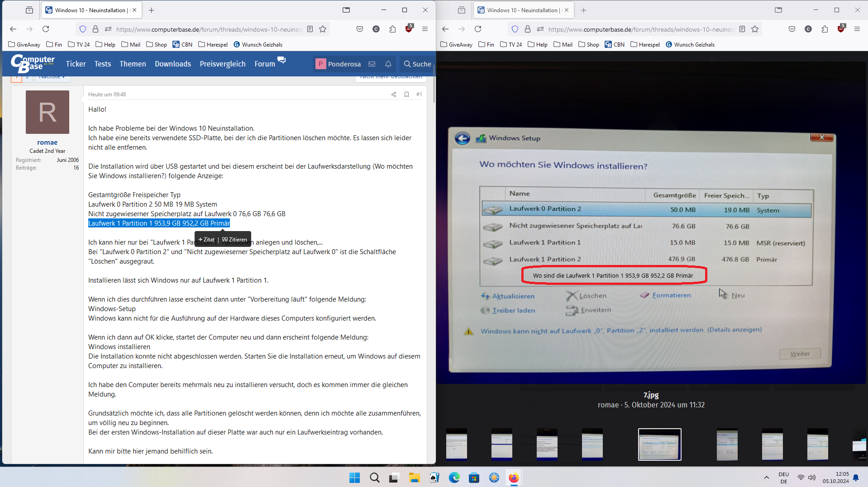Open new tab in right browser window

[584, 10]
